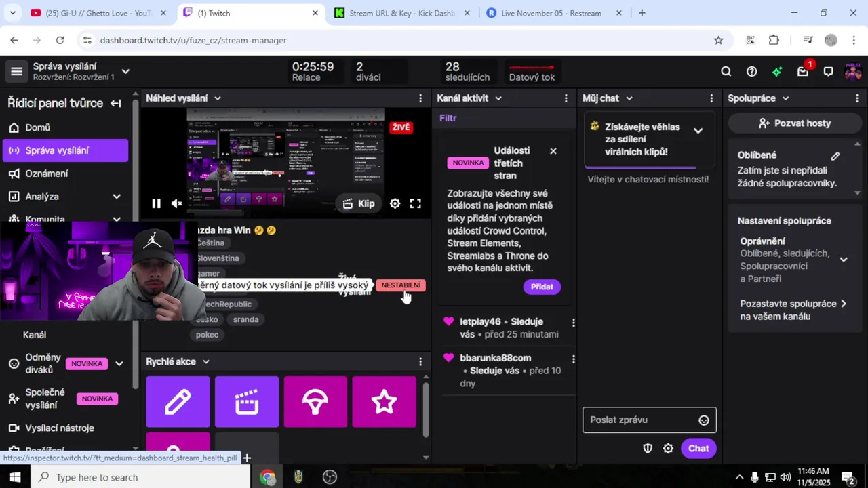
Task: Click the Filtr link in activity feed
Action: [x=448, y=118]
